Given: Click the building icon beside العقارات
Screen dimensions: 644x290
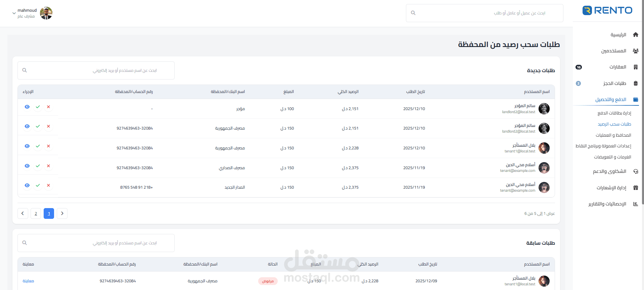Looking at the screenshot, I should pos(636,67).
